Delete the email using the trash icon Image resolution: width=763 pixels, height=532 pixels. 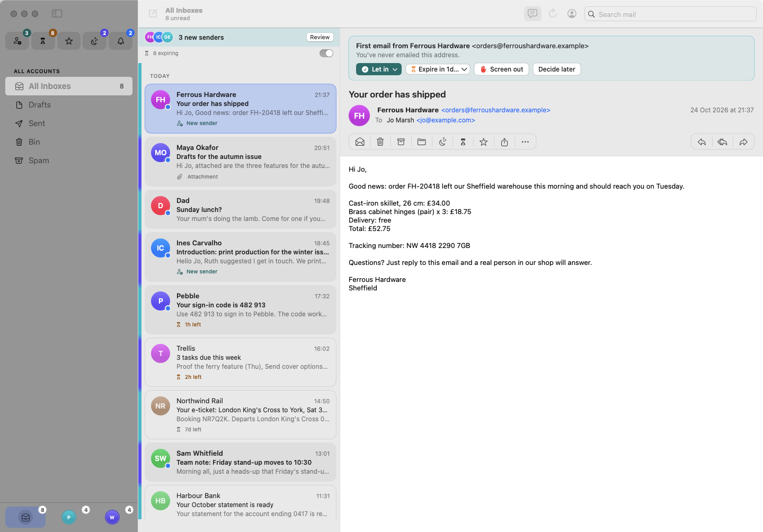380,141
